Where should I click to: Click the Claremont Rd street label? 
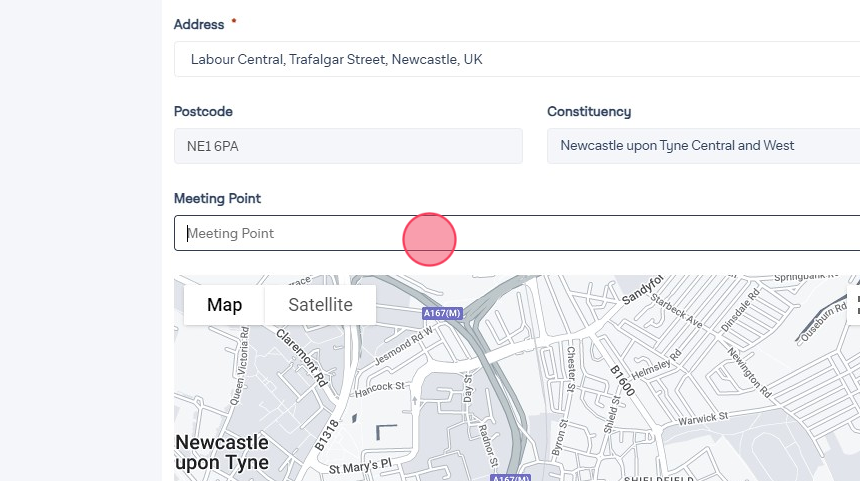click(x=303, y=358)
